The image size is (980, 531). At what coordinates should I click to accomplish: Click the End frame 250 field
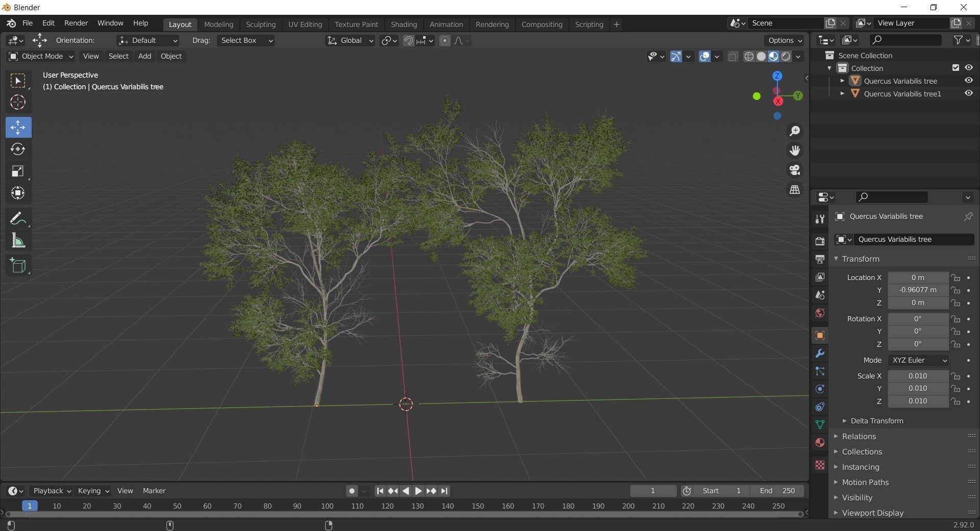[777, 491]
